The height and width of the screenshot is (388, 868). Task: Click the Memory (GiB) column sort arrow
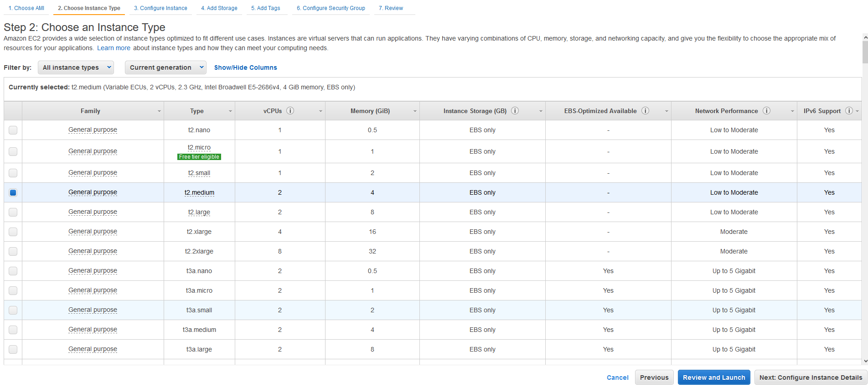415,111
